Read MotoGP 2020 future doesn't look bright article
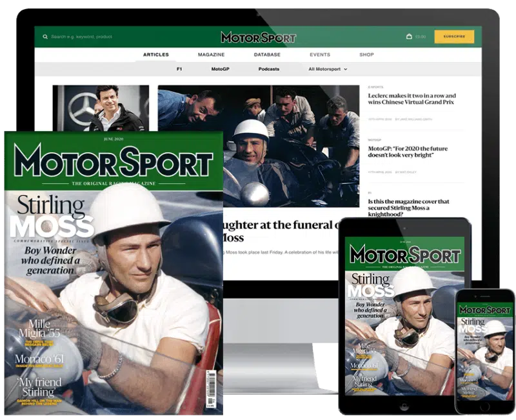 [408, 152]
